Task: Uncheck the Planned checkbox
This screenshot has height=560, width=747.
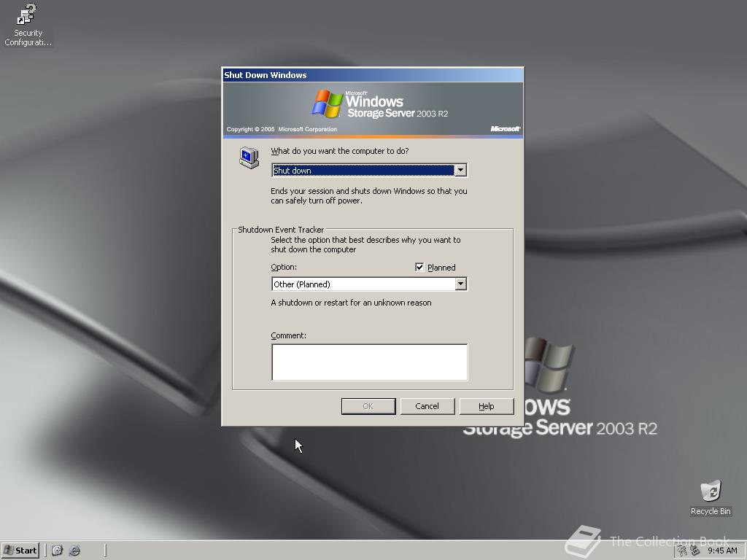Action: click(x=419, y=267)
